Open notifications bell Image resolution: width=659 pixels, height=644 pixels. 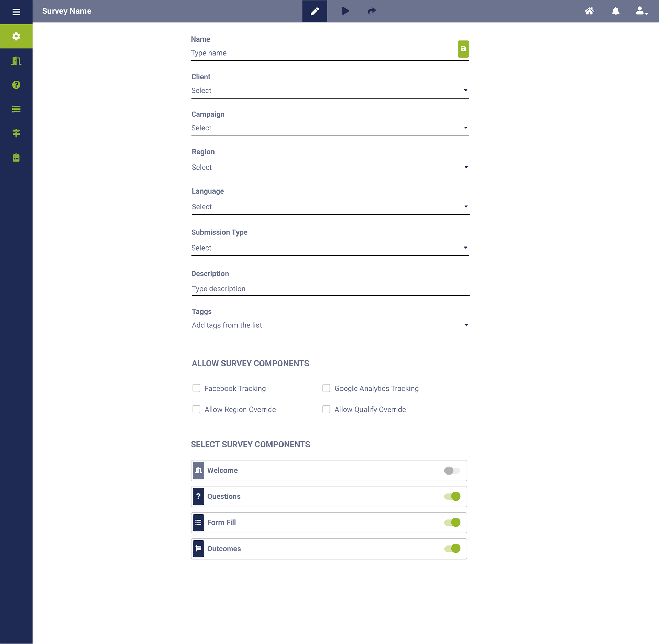click(x=616, y=11)
